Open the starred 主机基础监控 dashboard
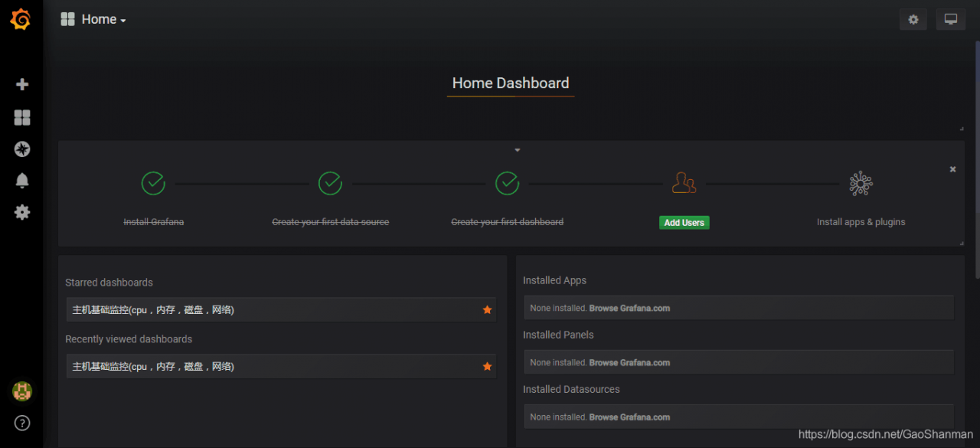 pos(281,309)
